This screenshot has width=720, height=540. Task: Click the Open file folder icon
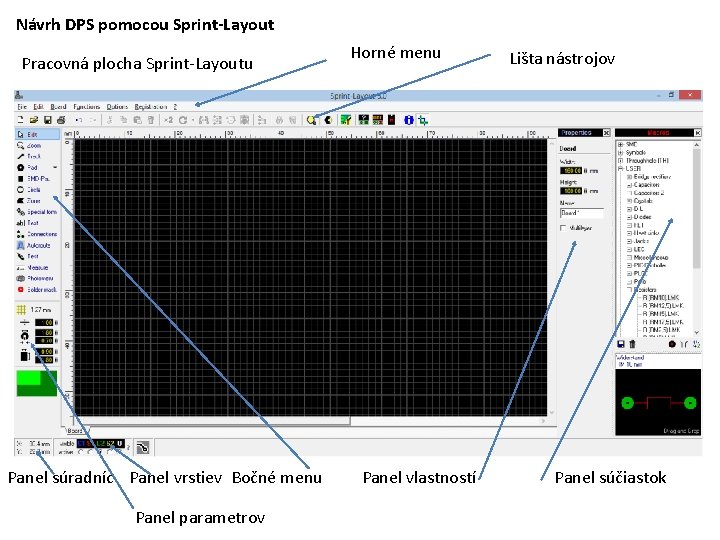[34, 120]
